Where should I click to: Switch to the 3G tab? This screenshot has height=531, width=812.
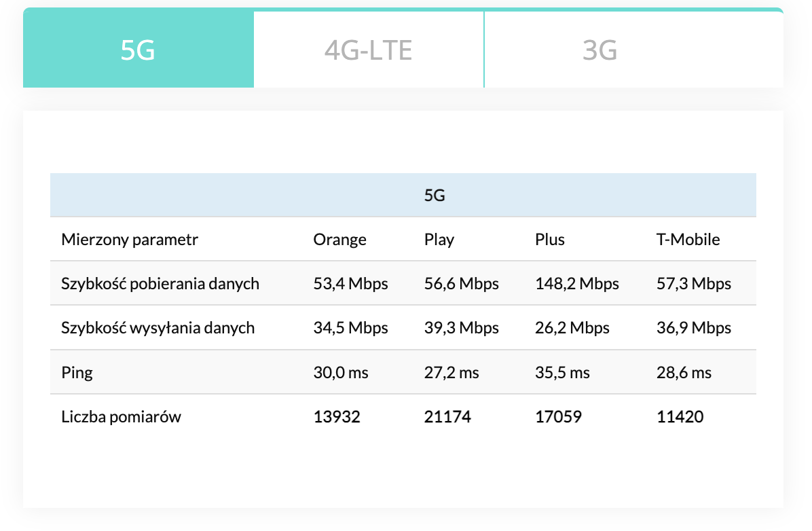599,50
